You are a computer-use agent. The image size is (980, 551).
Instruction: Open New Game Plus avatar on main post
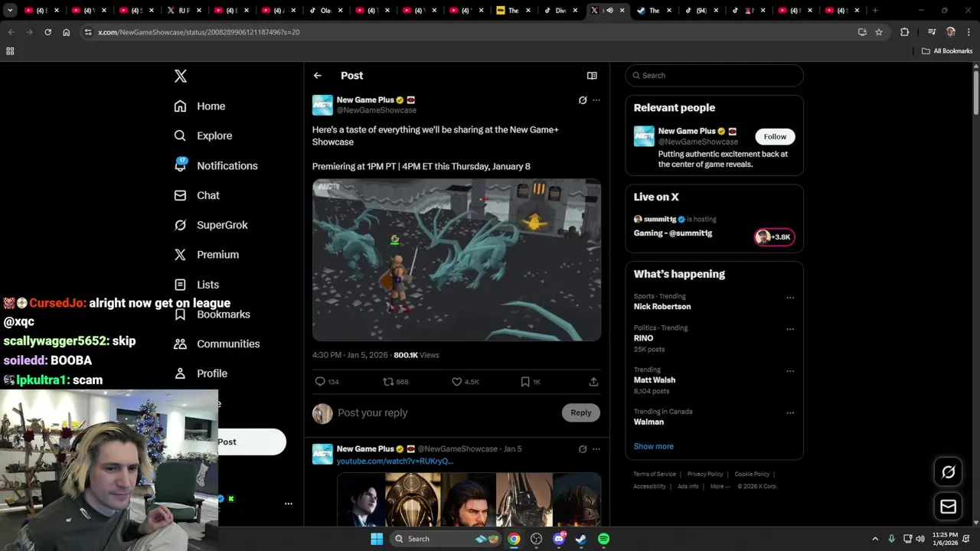(x=322, y=105)
